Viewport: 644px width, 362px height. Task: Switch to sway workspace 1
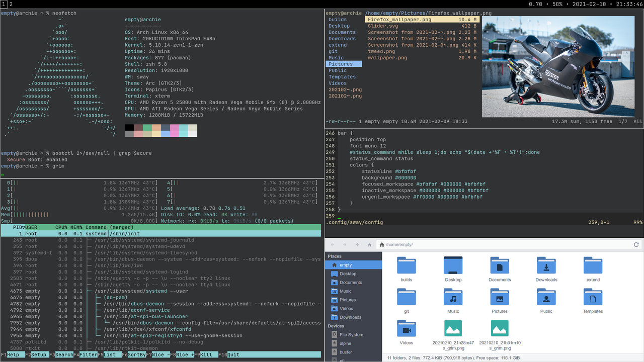pos(3,4)
